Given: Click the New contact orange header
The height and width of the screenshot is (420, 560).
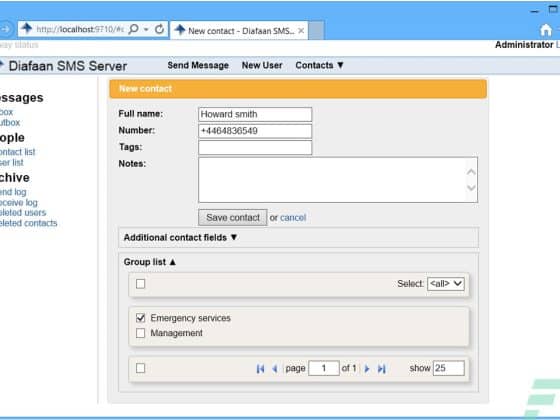Looking at the screenshot, I should (298, 89).
